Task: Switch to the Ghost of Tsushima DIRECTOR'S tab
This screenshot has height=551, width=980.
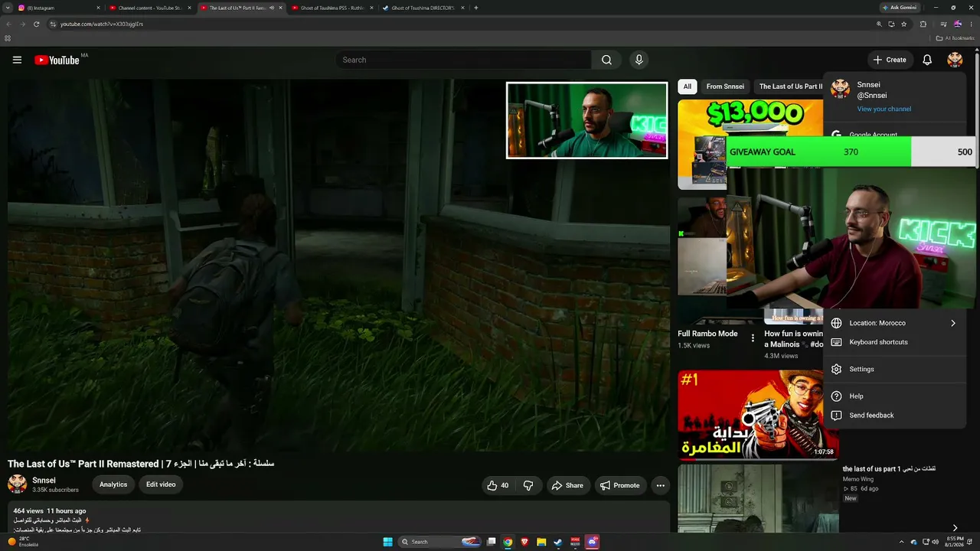Action: tap(423, 8)
